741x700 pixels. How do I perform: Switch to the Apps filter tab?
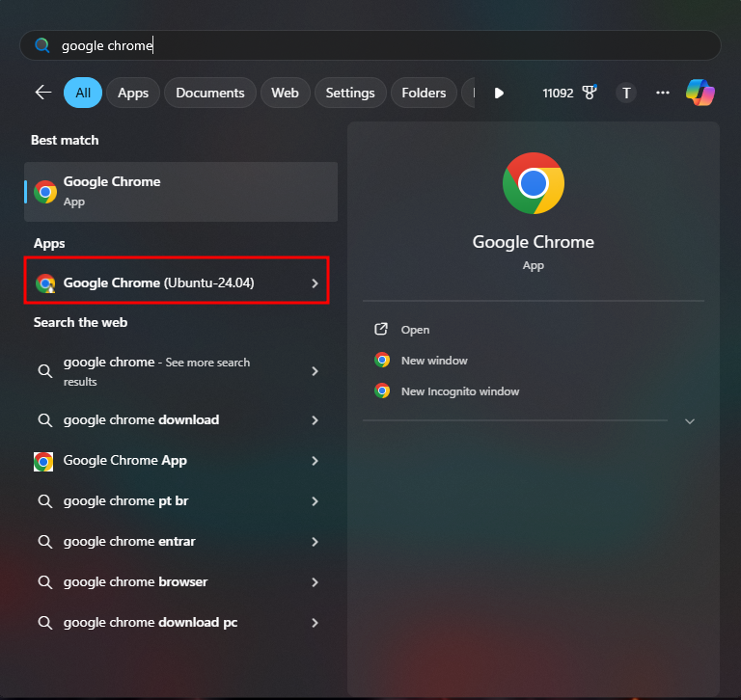[x=133, y=93]
